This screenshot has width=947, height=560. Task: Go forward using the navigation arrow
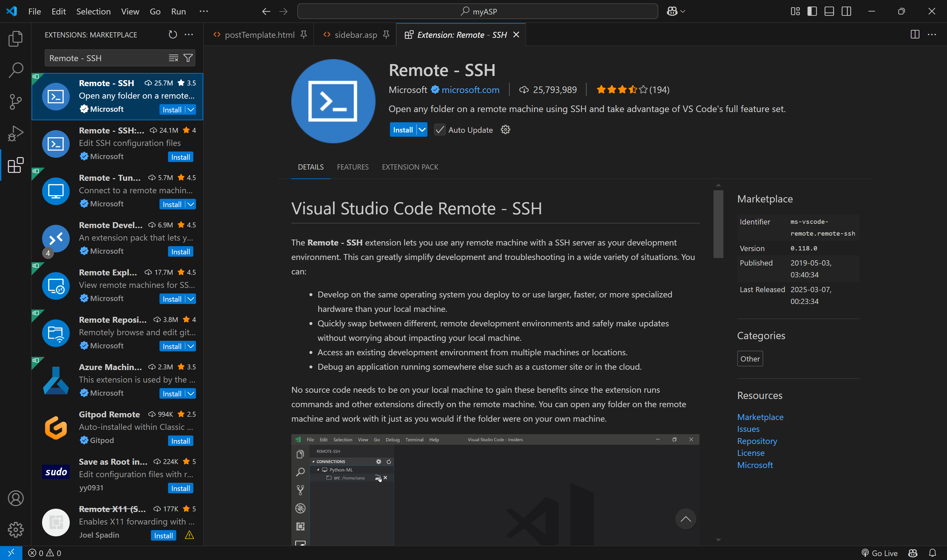point(283,11)
